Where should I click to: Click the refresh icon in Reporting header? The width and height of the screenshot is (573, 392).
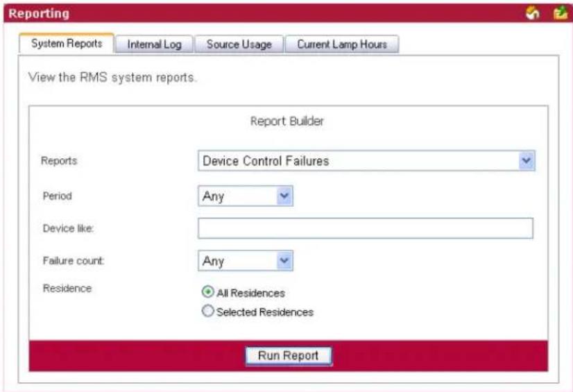[x=532, y=13]
